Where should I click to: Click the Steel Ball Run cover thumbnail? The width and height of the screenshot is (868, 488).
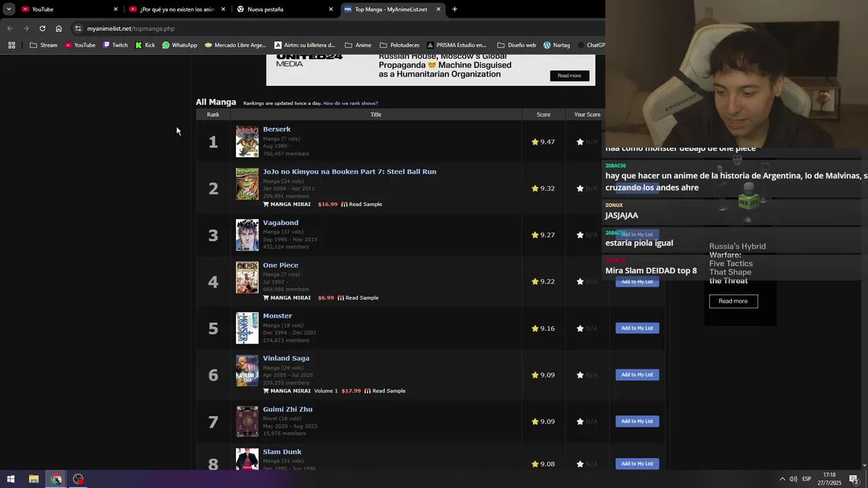pyautogui.click(x=247, y=184)
